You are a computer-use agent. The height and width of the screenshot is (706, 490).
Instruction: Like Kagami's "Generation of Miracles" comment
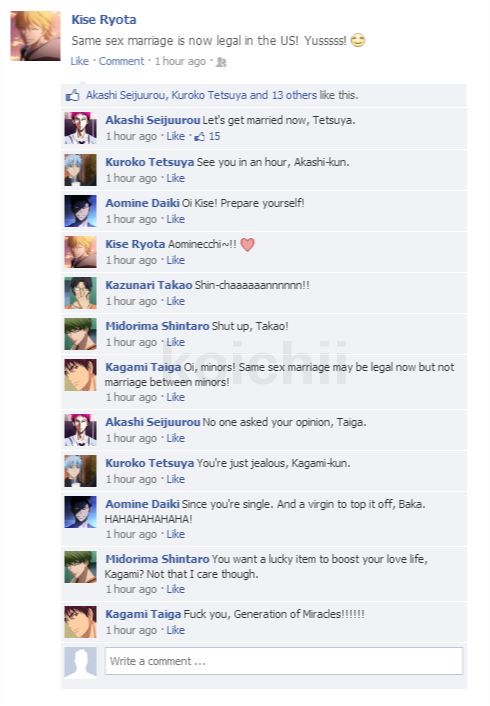(x=176, y=630)
